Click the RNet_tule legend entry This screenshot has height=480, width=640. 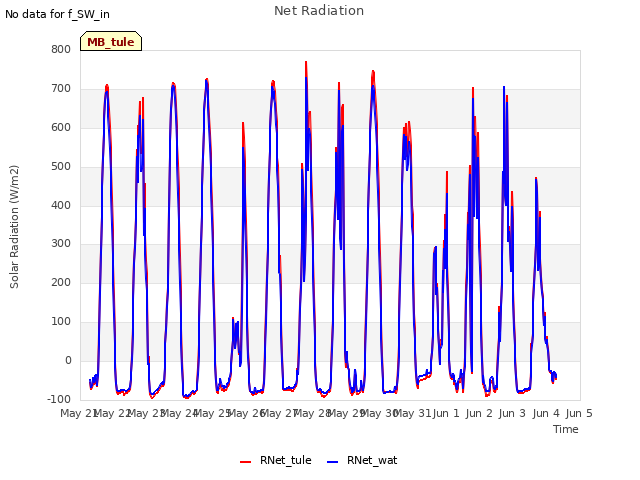point(276,460)
